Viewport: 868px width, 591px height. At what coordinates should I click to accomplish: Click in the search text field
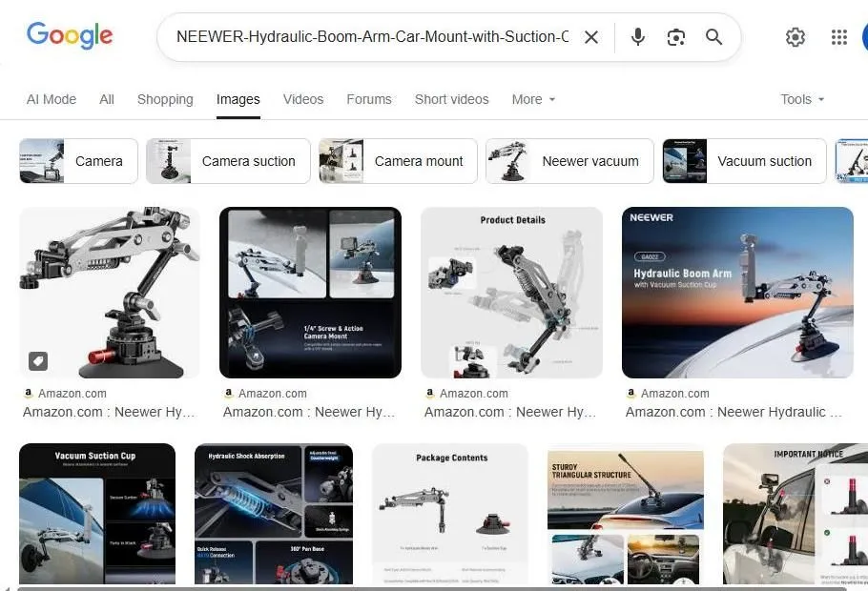(372, 37)
